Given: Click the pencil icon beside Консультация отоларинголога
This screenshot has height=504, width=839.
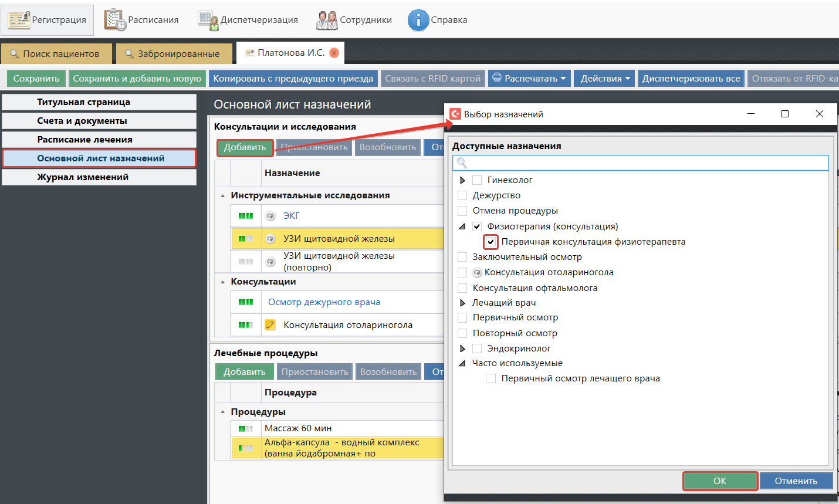Looking at the screenshot, I should (x=270, y=324).
